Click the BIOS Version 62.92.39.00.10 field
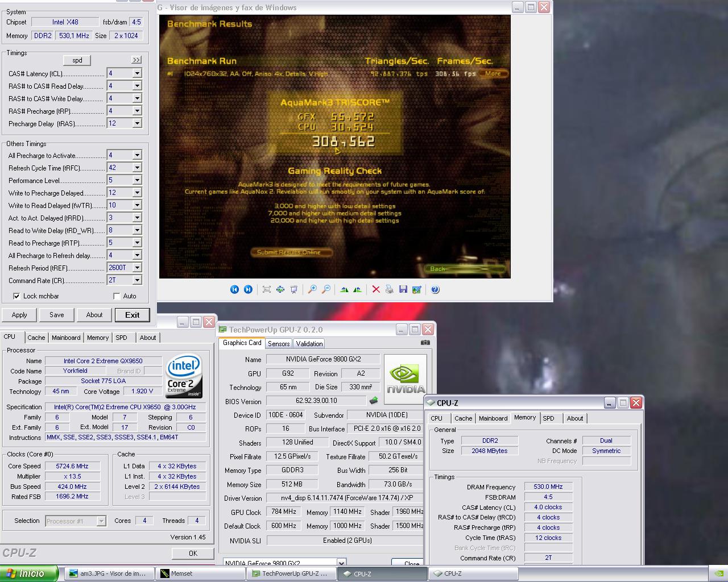 click(x=316, y=401)
